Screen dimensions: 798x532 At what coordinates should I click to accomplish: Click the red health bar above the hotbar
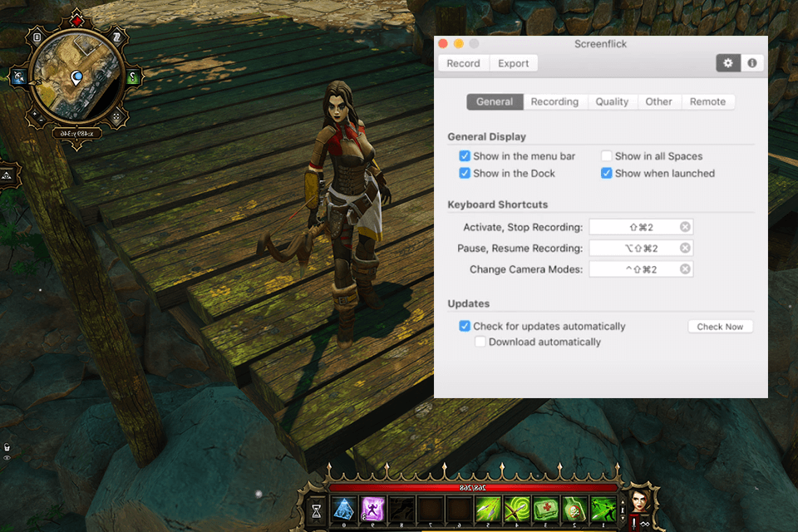[x=473, y=488]
